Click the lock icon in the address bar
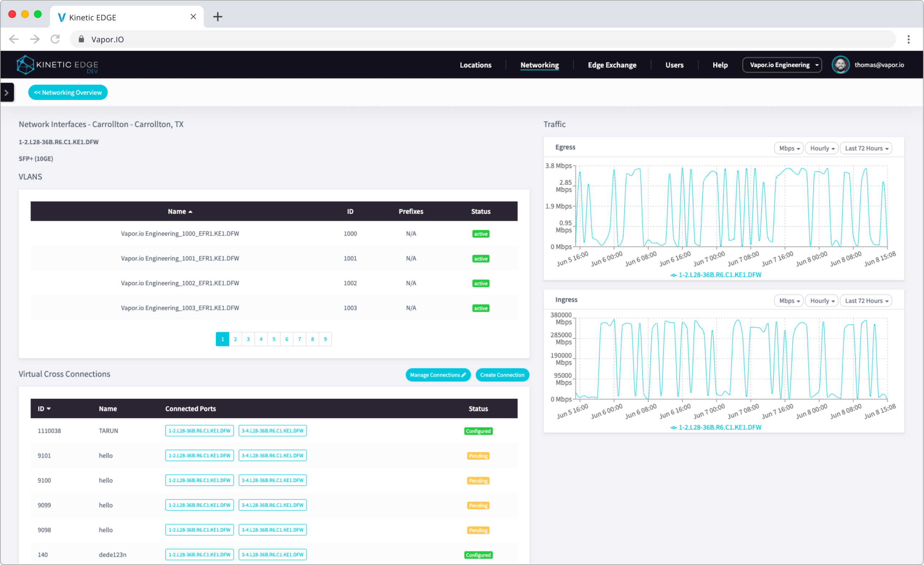The width and height of the screenshot is (924, 565). tap(81, 39)
